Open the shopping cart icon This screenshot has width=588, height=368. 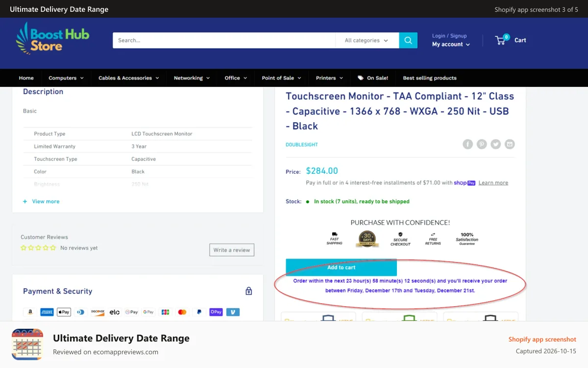tap(501, 40)
